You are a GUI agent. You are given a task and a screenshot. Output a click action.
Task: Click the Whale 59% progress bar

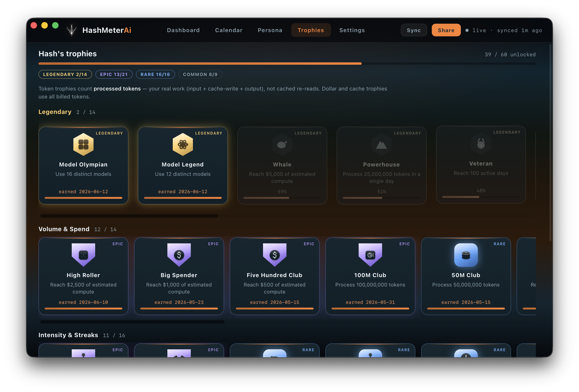point(282,198)
